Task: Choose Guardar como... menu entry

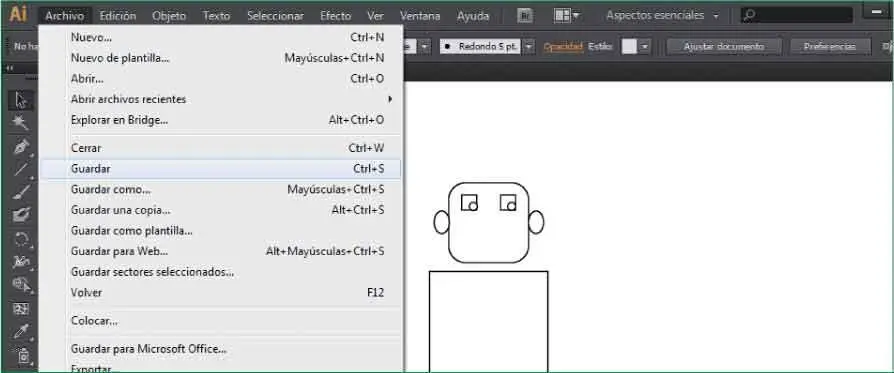Action: 220,189
